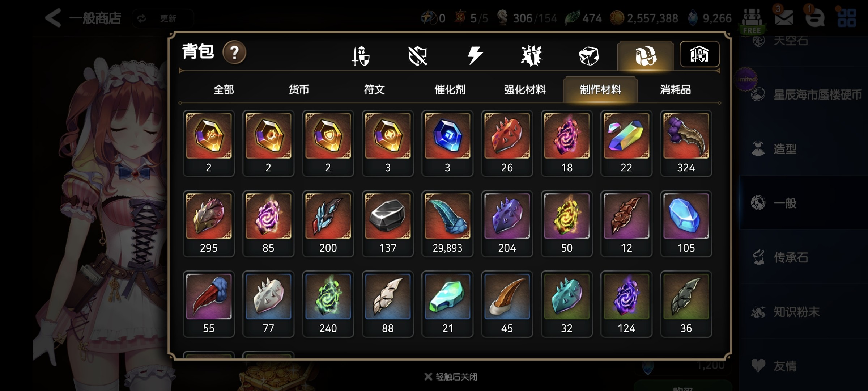This screenshot has width=868, height=391.
Task: Click the 更新 refresh button
Action: pos(163,18)
